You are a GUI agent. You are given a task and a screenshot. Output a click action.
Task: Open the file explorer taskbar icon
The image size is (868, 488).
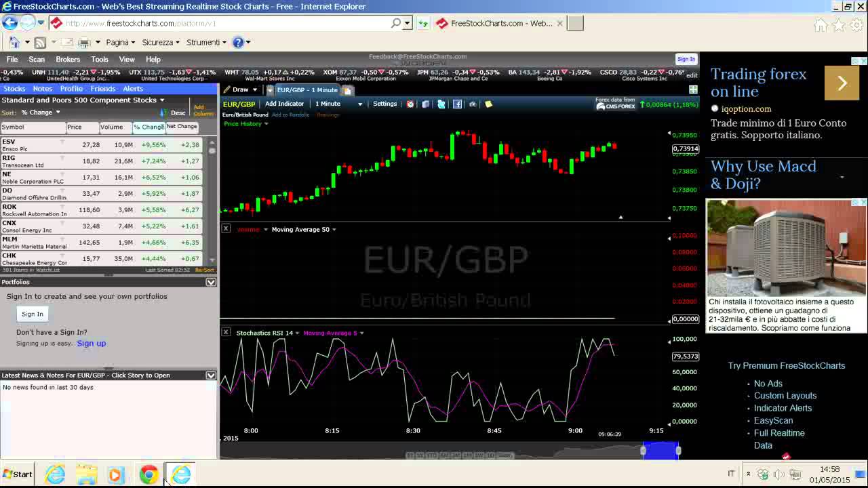(x=86, y=474)
